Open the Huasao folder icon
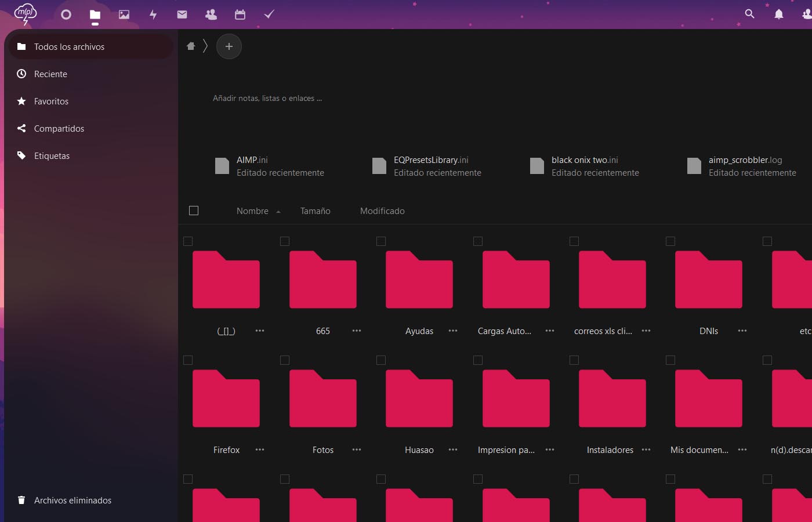The image size is (812, 522). 419,398
